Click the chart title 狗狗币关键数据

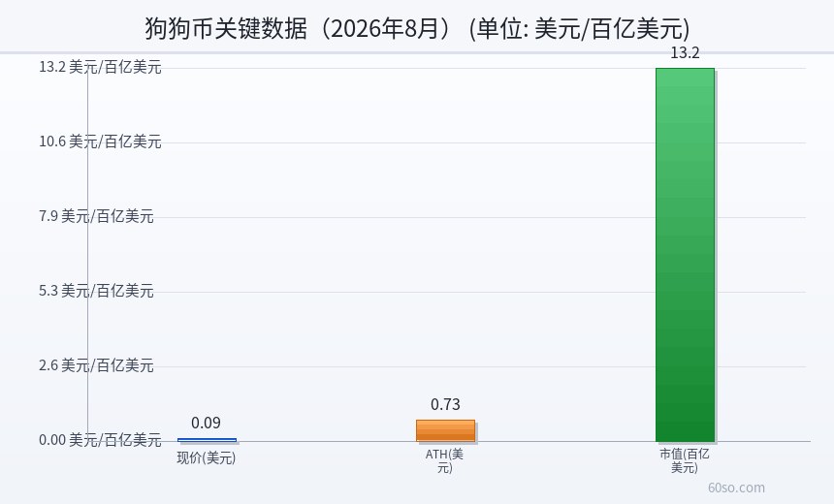226,28
